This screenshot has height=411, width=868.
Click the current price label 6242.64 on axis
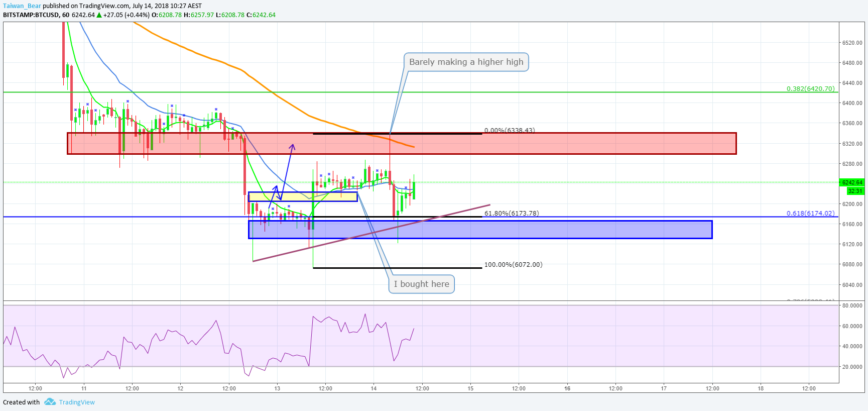coord(852,182)
